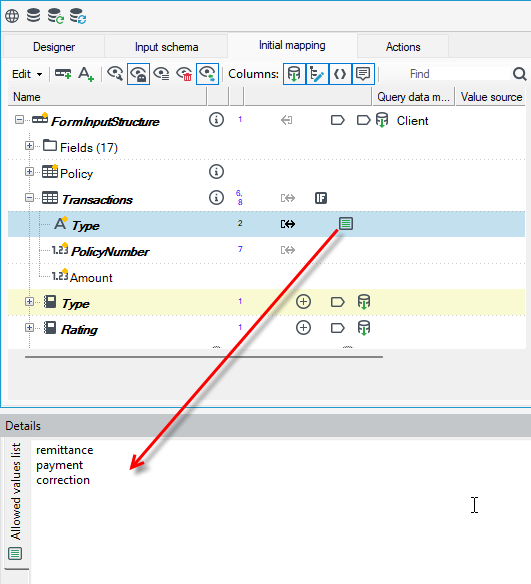This screenshot has width=531, height=584.
Task: Click the green allowed values icon on Type row
Action: (x=346, y=224)
